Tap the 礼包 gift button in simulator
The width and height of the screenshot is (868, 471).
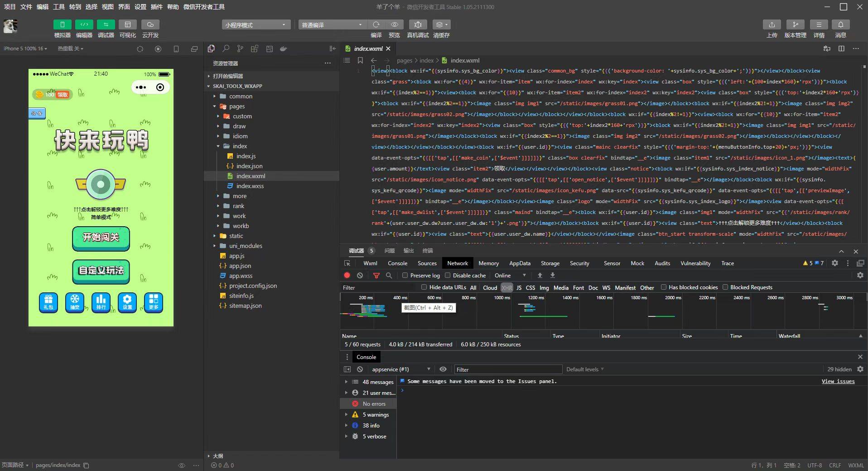[48, 302]
